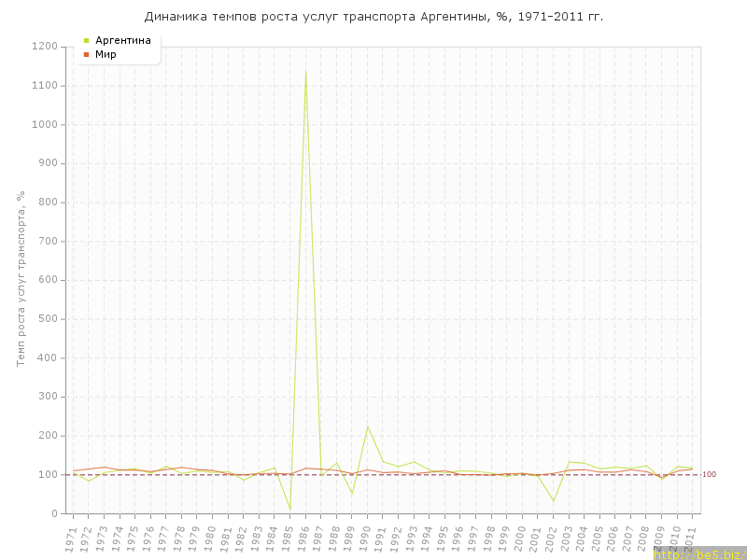This screenshot has height=560, width=747.
Task: Open the be5.biz watermark link
Action: pyautogui.click(x=699, y=553)
